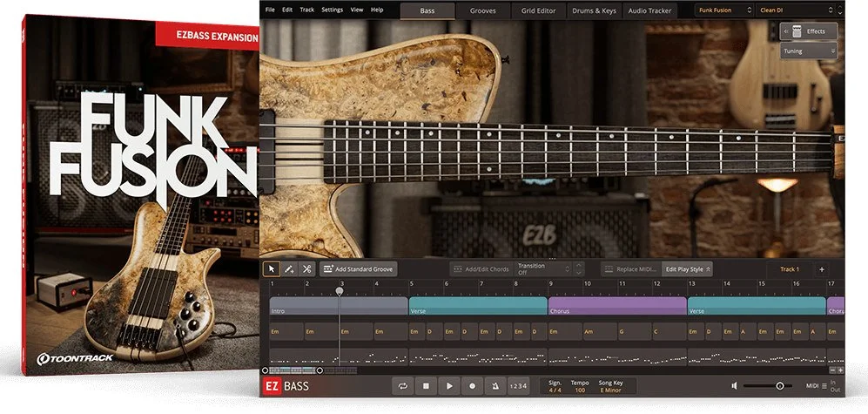Click the Am chord block
This screenshot has width=868, height=414.
point(600,331)
